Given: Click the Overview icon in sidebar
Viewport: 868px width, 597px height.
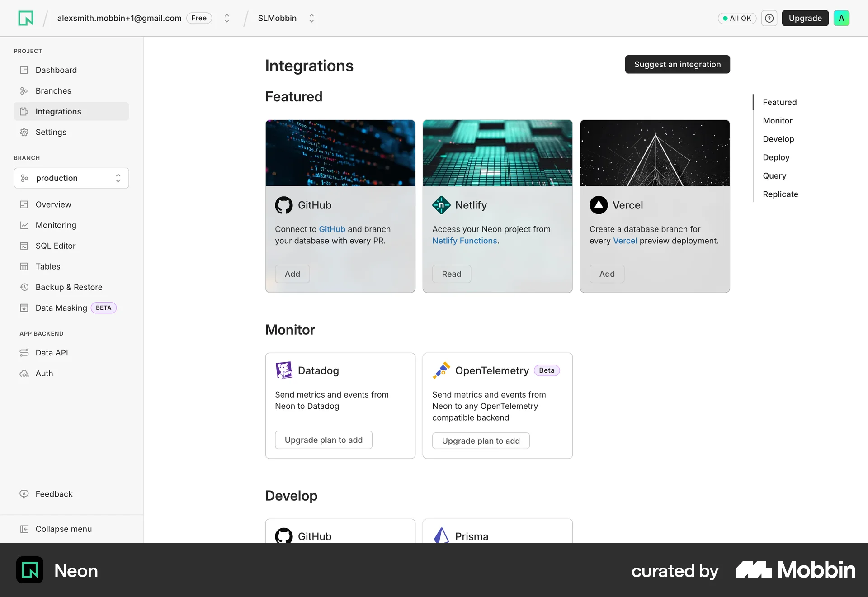Looking at the screenshot, I should tap(24, 204).
